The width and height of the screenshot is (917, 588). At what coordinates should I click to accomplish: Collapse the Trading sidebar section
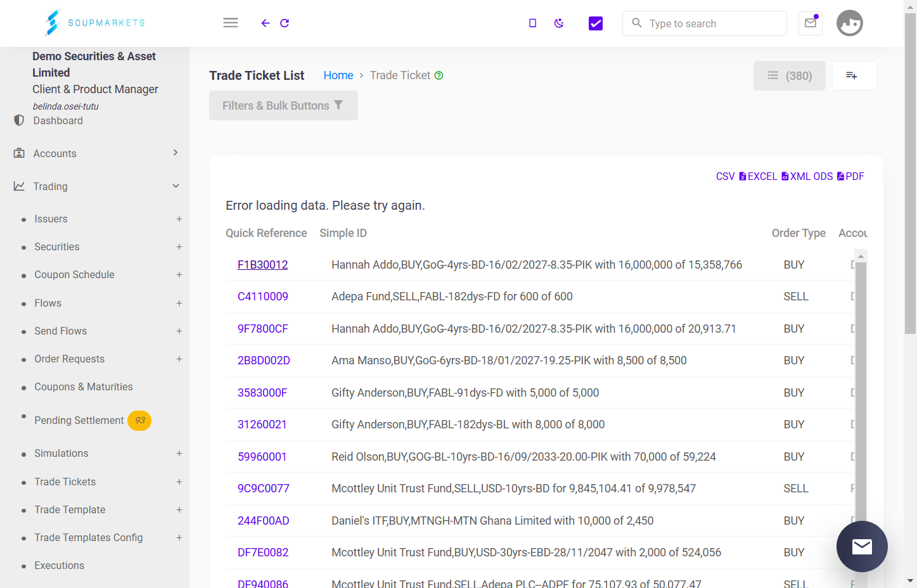95,186
